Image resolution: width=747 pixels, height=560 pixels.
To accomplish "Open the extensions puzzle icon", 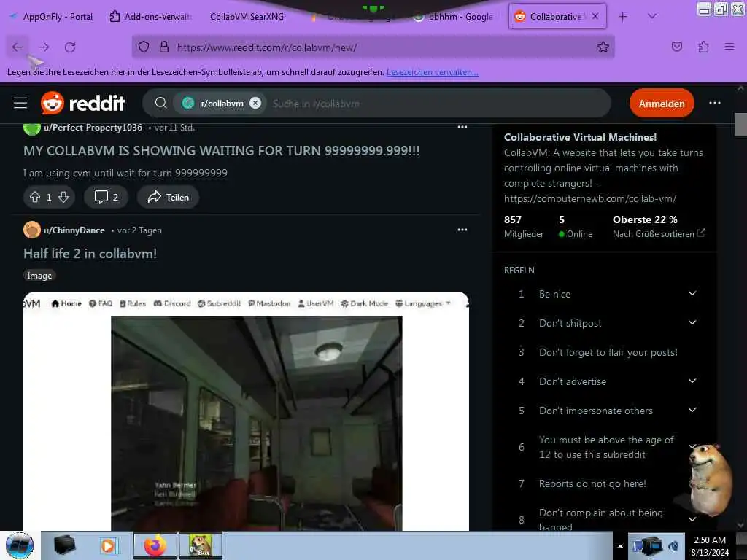I will [703, 47].
